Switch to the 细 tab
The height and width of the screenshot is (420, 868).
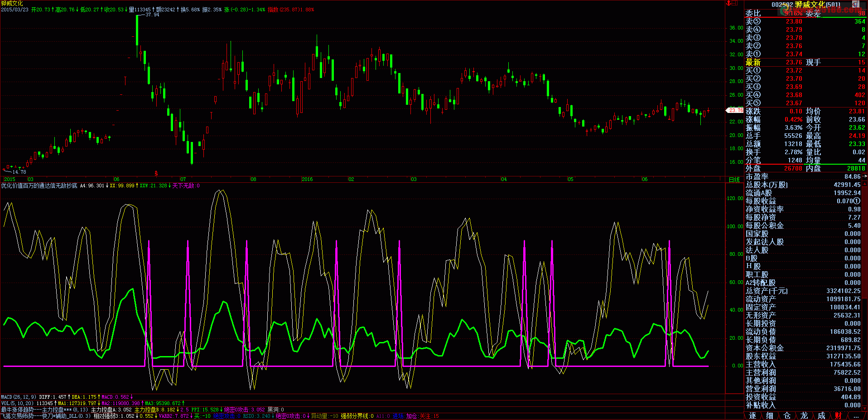point(770,415)
